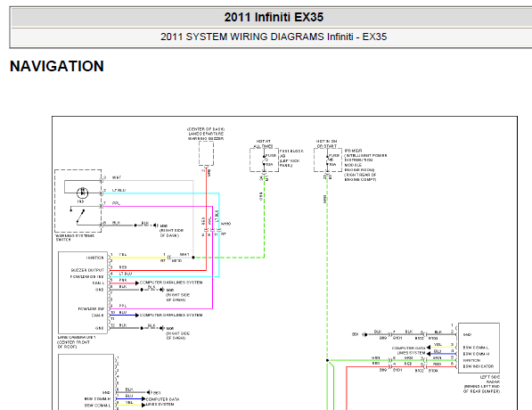This screenshot has height=410, width=532.
Task: Click the yellow ignition wire from lane camera
Action: click(138, 258)
